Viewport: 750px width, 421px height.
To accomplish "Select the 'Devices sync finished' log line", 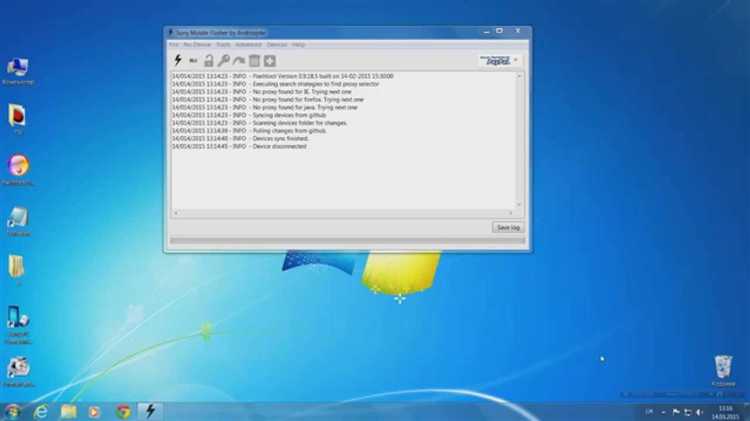I will 240,139.
